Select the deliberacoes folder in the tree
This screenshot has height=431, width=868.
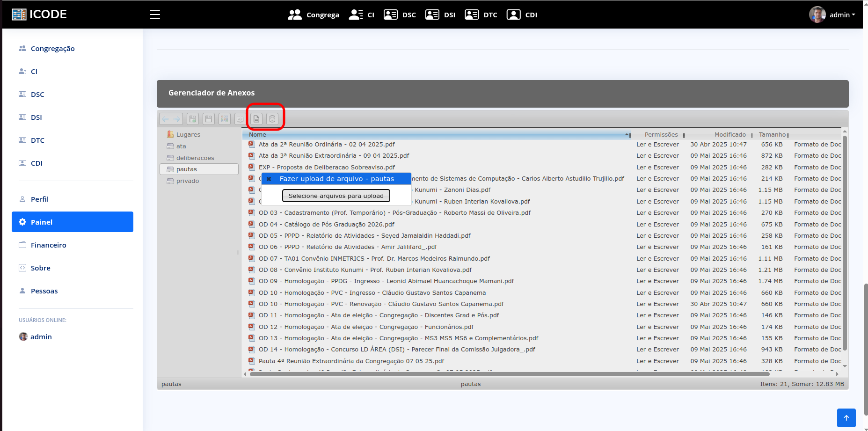pos(195,158)
